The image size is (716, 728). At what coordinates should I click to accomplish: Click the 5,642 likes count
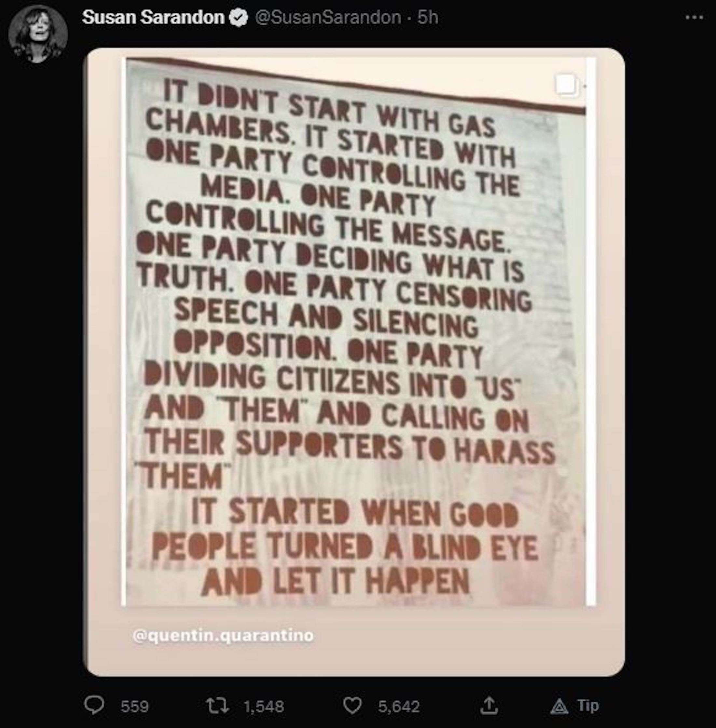[x=399, y=707]
